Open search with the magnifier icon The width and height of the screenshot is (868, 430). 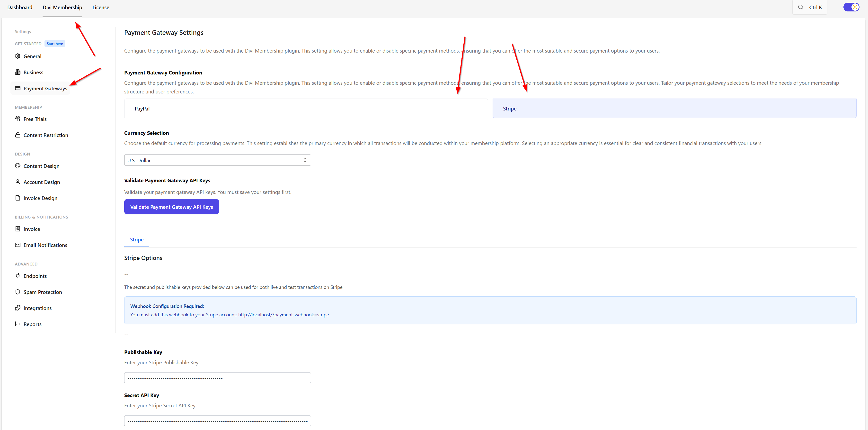pos(801,7)
